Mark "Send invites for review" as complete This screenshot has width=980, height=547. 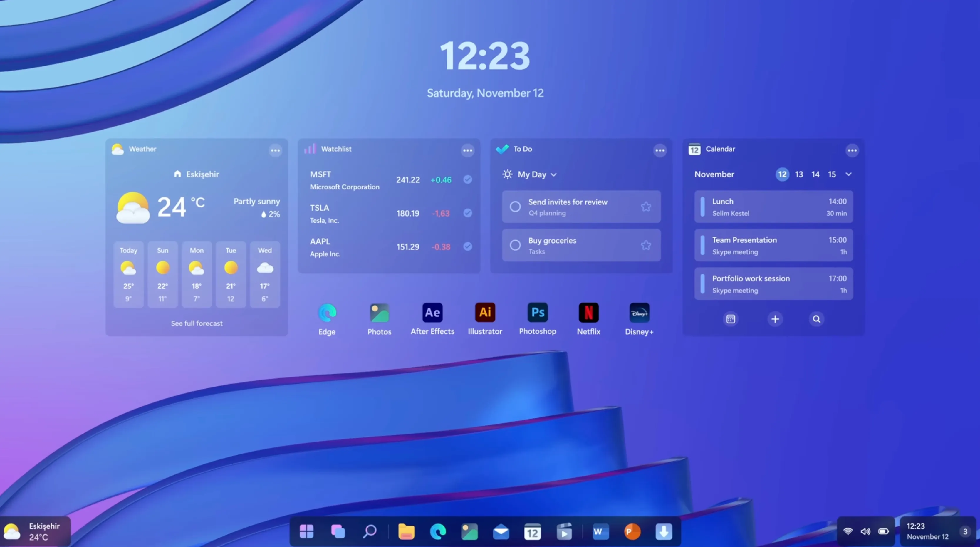pyautogui.click(x=516, y=207)
